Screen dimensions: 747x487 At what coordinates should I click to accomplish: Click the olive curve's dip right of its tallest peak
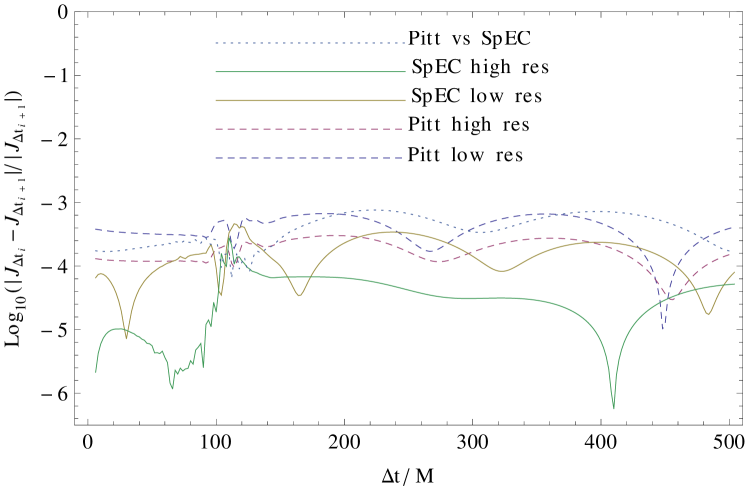point(299,295)
